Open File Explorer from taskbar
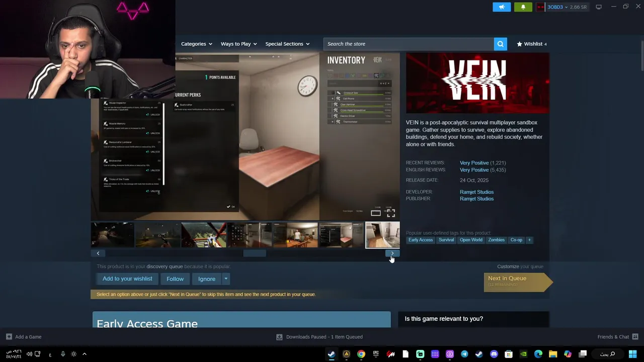 pos(553,354)
